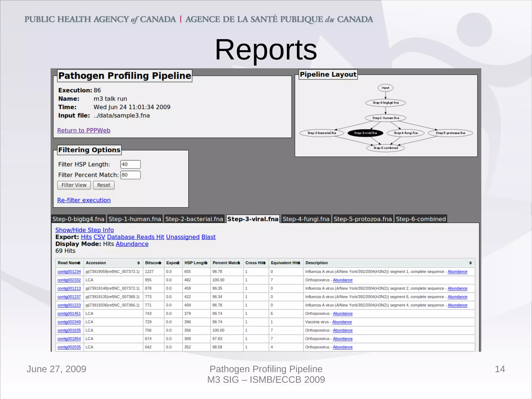Viewport: 532px width, 399px height.
Task: Sort table by Bitscore column arrows
Action: coord(160,263)
